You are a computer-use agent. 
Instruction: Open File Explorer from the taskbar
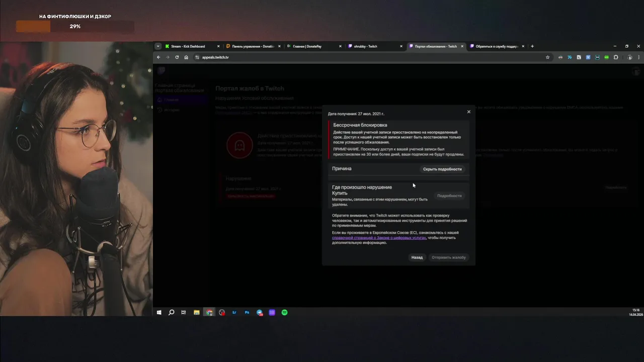click(x=197, y=312)
